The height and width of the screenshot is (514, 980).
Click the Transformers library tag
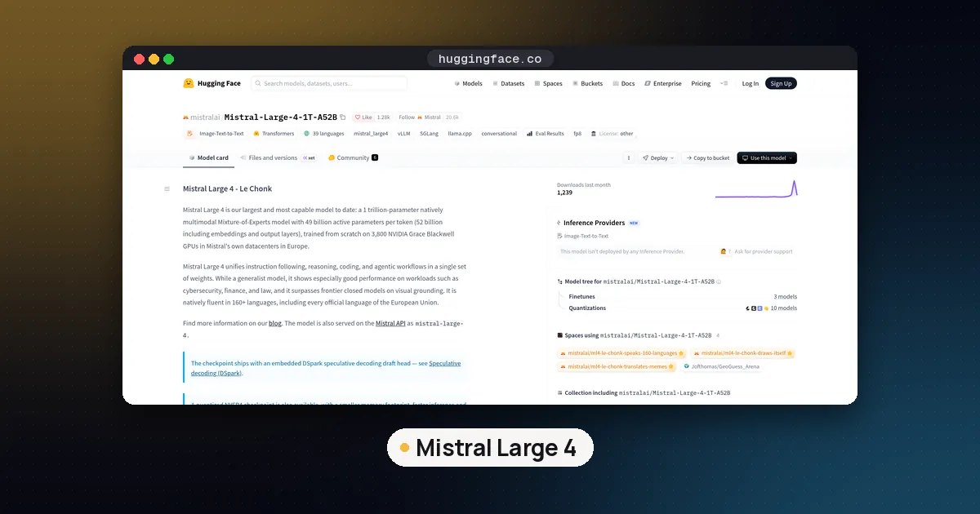coord(274,133)
